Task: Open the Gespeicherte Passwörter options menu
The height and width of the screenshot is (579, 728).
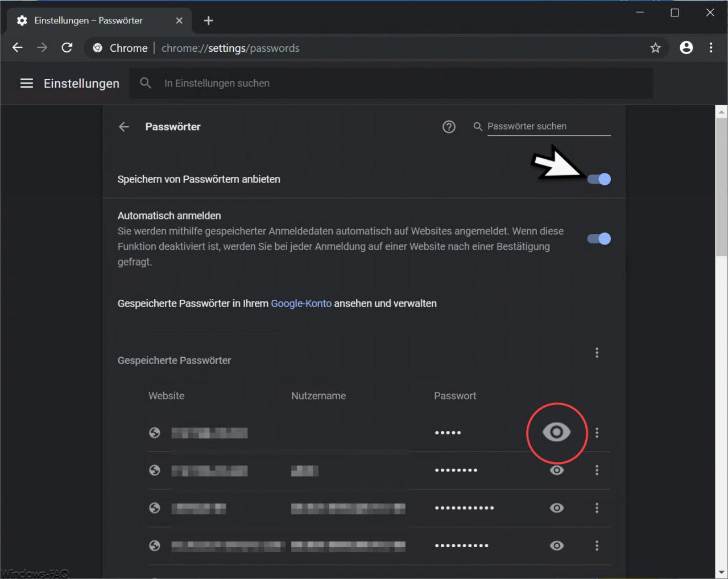Action: point(597,353)
